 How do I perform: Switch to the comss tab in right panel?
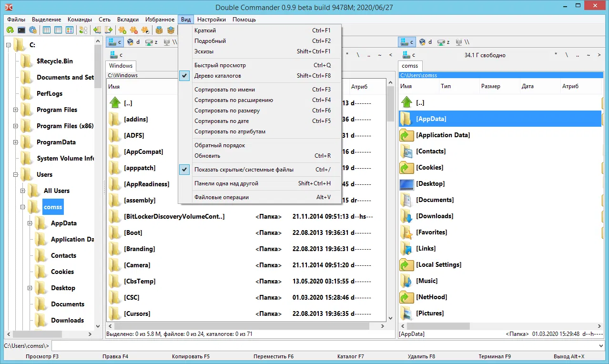pyautogui.click(x=410, y=66)
